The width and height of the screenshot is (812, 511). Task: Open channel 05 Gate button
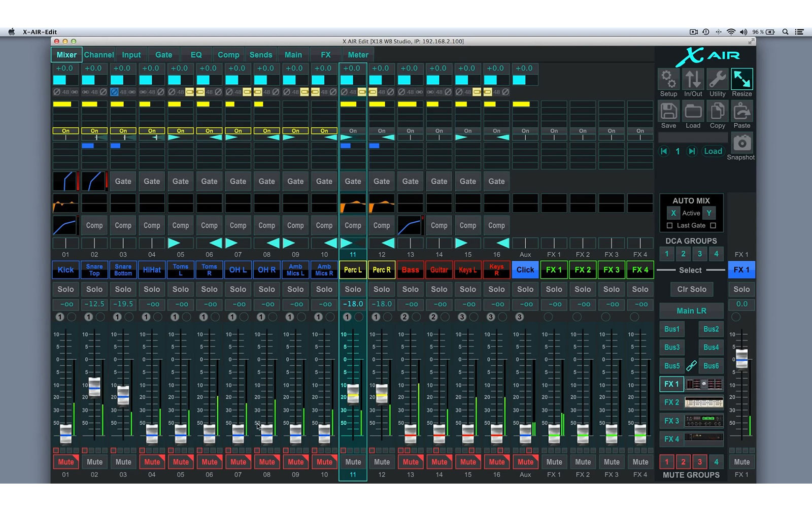tap(180, 181)
